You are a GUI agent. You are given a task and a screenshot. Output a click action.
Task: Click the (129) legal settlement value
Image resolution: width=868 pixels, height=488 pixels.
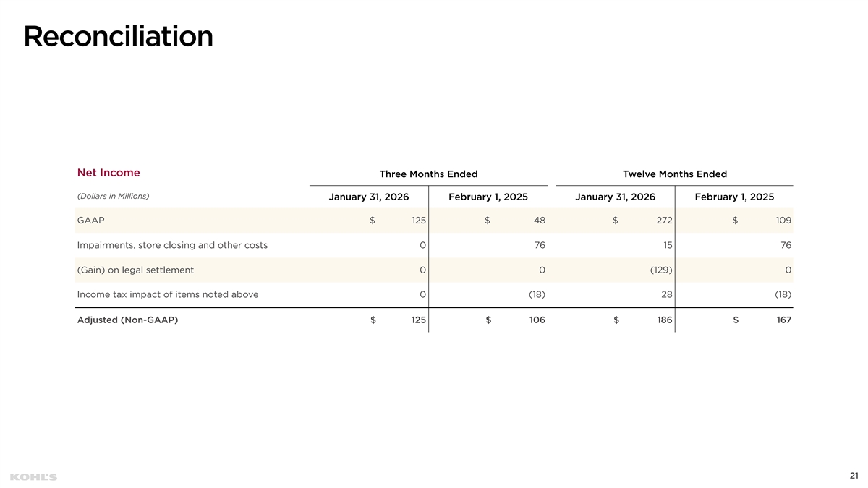coord(659,270)
